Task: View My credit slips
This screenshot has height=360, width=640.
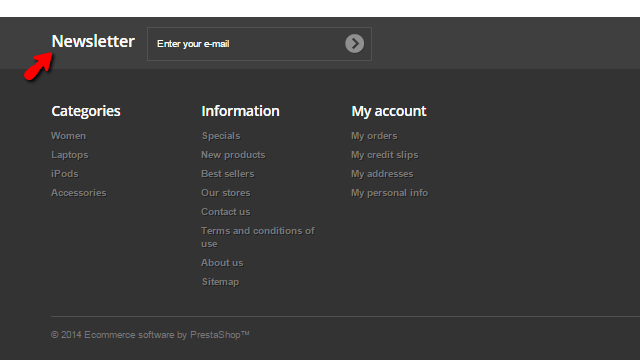Action: coord(384,155)
